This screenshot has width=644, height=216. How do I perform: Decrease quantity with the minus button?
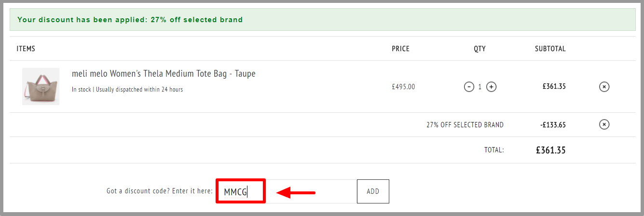click(x=468, y=87)
